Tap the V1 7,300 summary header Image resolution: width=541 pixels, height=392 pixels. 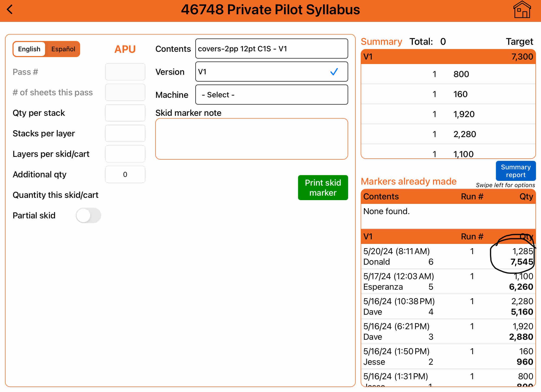pyautogui.click(x=448, y=57)
